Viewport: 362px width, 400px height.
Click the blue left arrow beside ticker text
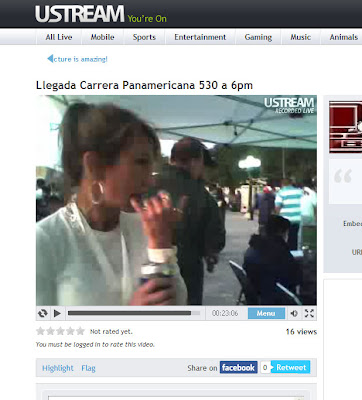click(50, 59)
